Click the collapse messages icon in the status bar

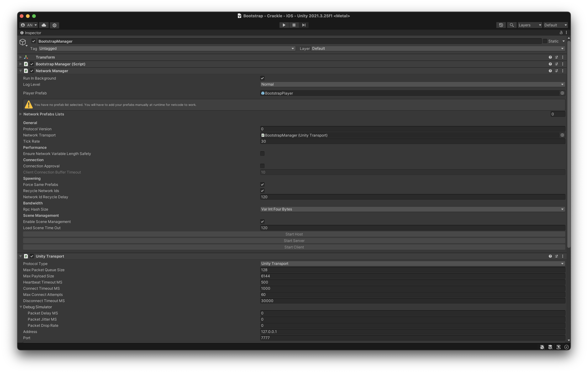coord(550,347)
